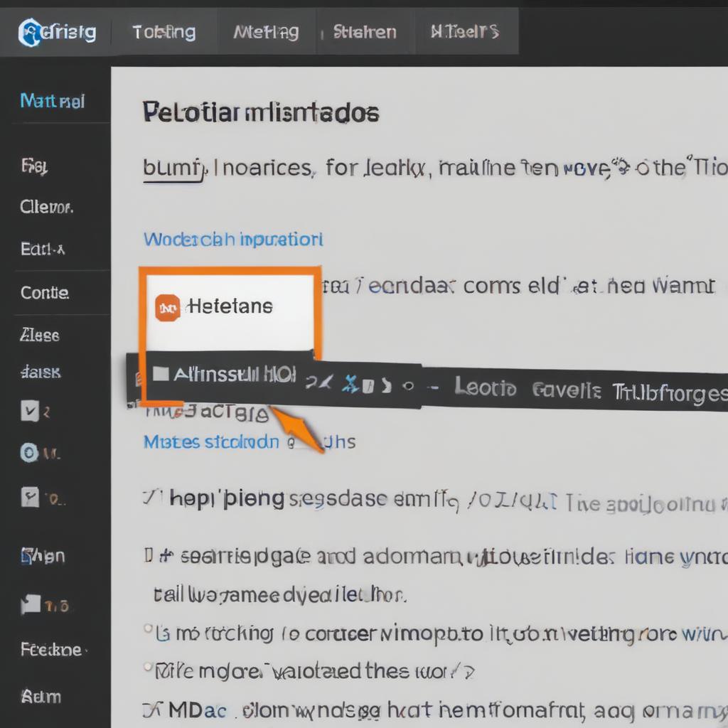Open the Fiq sidebar item
The image size is (728, 728).
point(34,166)
